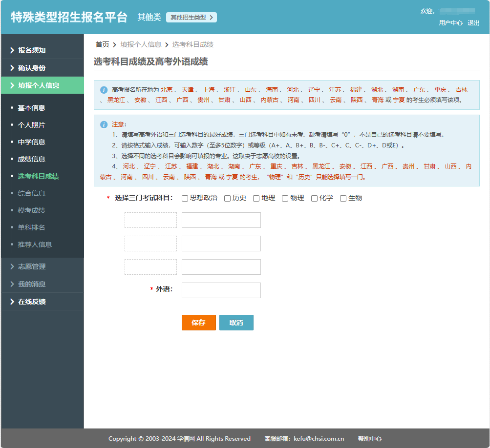This screenshot has height=448, width=490.
Task: Expand 我的消息 in the sidebar
Action: point(32,284)
